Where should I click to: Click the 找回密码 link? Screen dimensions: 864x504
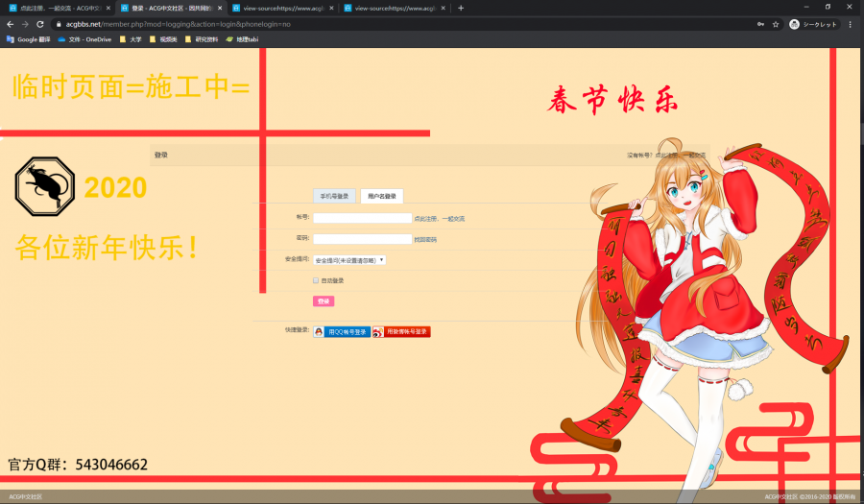[x=425, y=240]
